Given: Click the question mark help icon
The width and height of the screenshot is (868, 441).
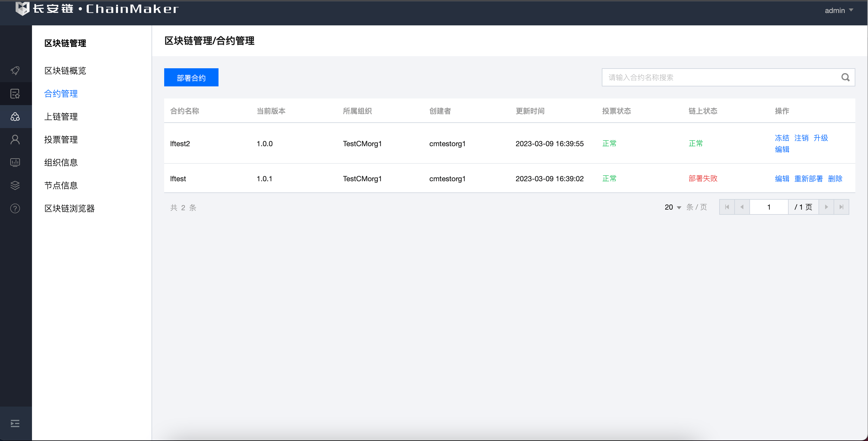Looking at the screenshot, I should pos(15,208).
